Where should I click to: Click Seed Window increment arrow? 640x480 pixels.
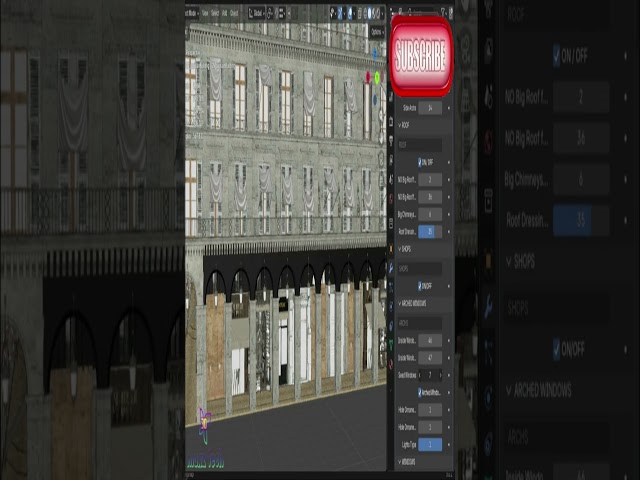440,375
